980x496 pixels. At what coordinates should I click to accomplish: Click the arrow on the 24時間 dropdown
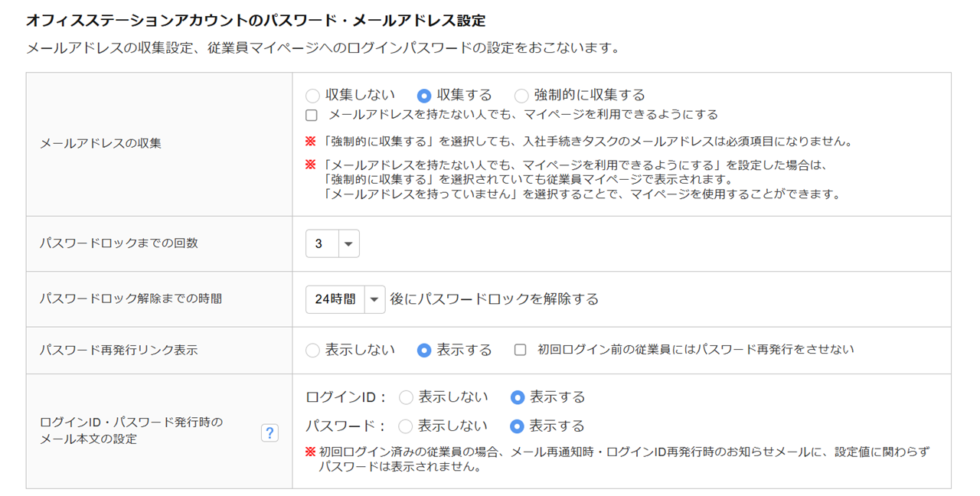tap(374, 299)
